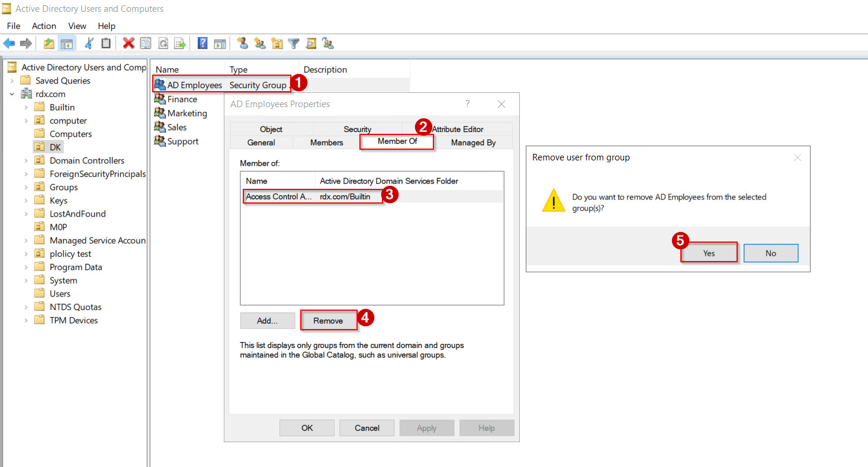Switch to the Members tab
This screenshot has width=868, height=467.
coord(326,142)
